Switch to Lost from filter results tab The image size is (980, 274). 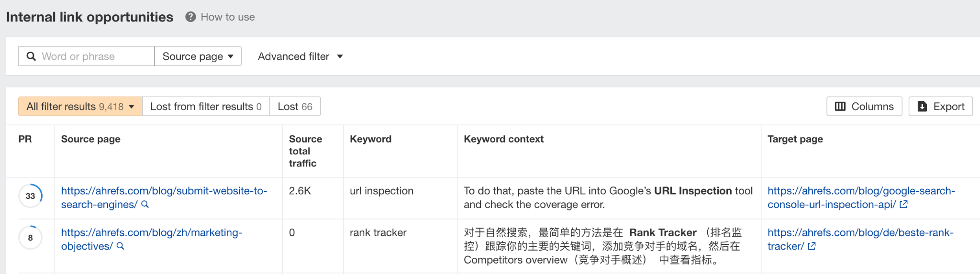click(206, 107)
